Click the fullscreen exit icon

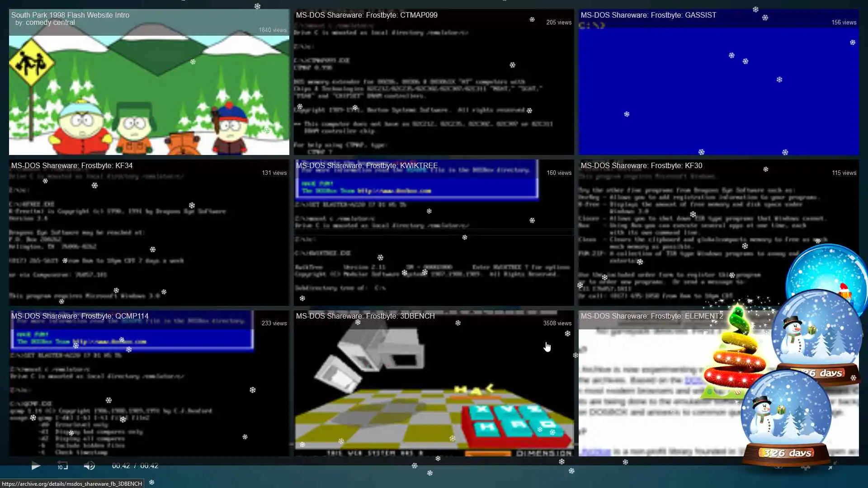[832, 466]
